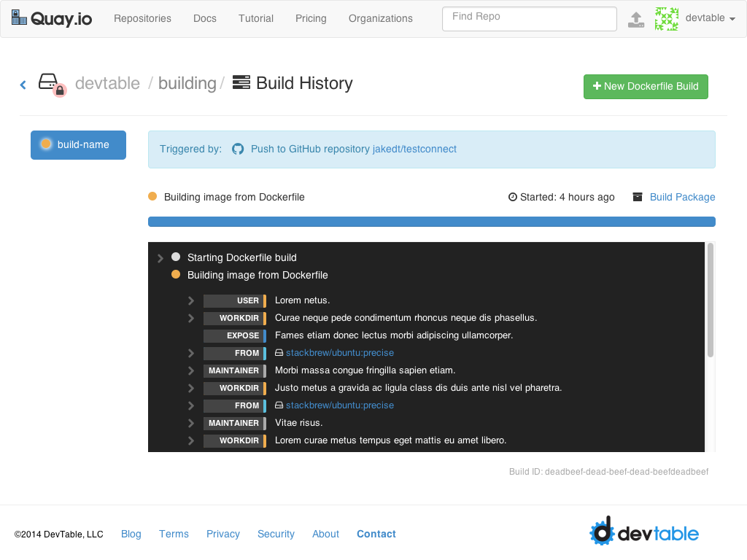747x560 pixels.
Task: Click the orange dot inside build-name button
Action: (x=46, y=144)
